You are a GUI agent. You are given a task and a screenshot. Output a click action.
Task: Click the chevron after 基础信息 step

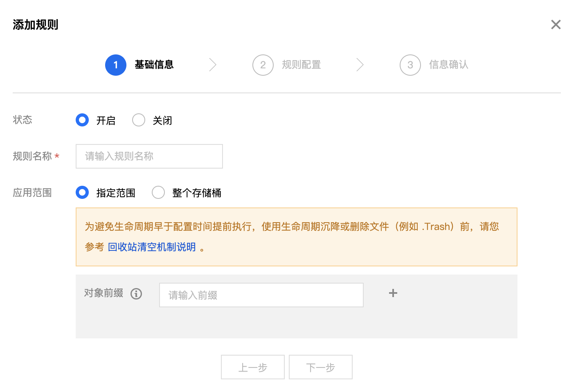[x=213, y=65]
